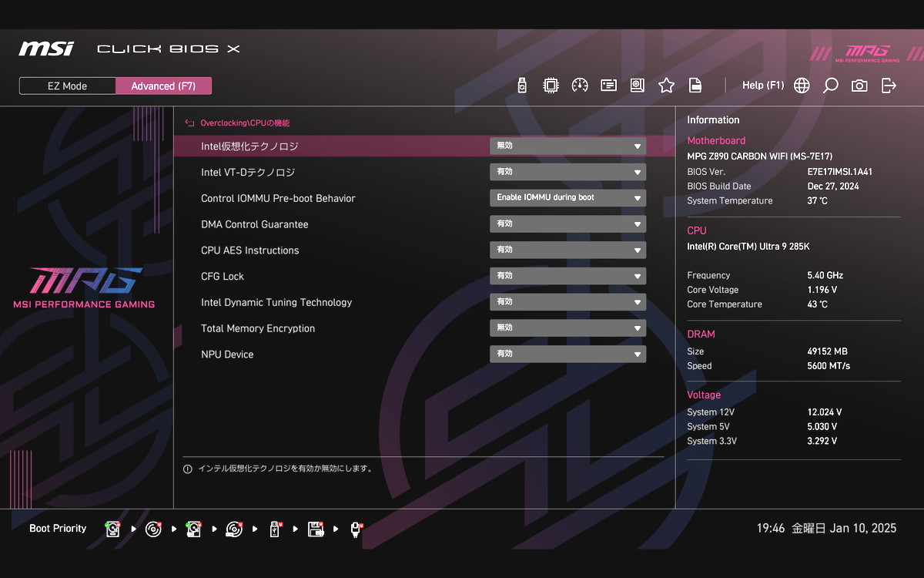Open Intel VT-Dテクノロジ dropdown
The image size is (924, 578).
(567, 172)
